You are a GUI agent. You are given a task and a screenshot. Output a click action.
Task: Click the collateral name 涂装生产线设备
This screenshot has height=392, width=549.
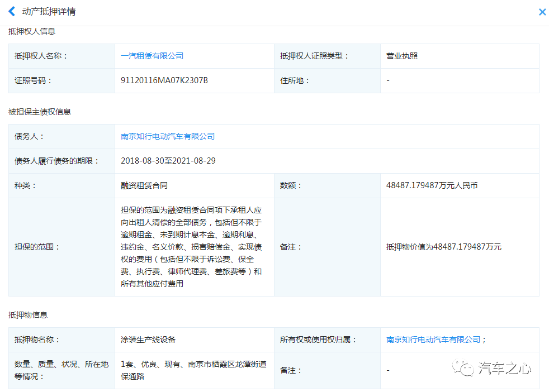[x=148, y=340]
